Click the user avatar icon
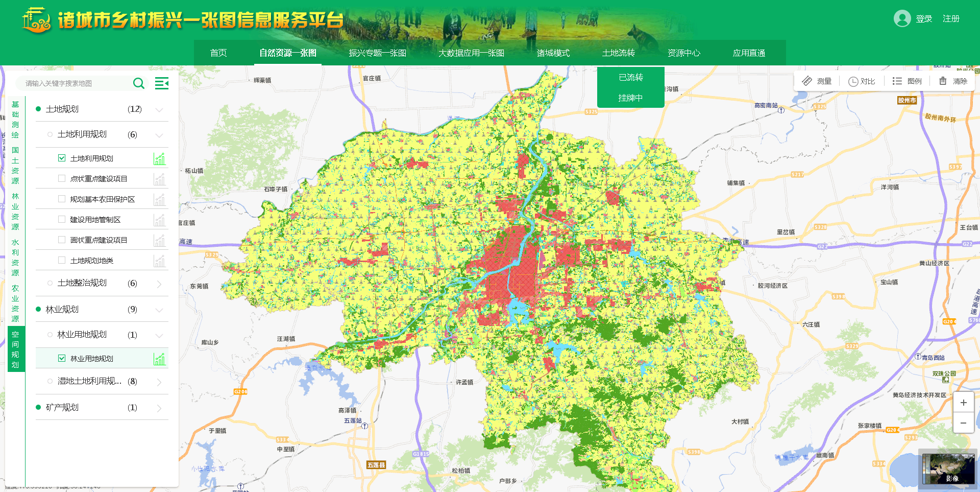 point(902,19)
